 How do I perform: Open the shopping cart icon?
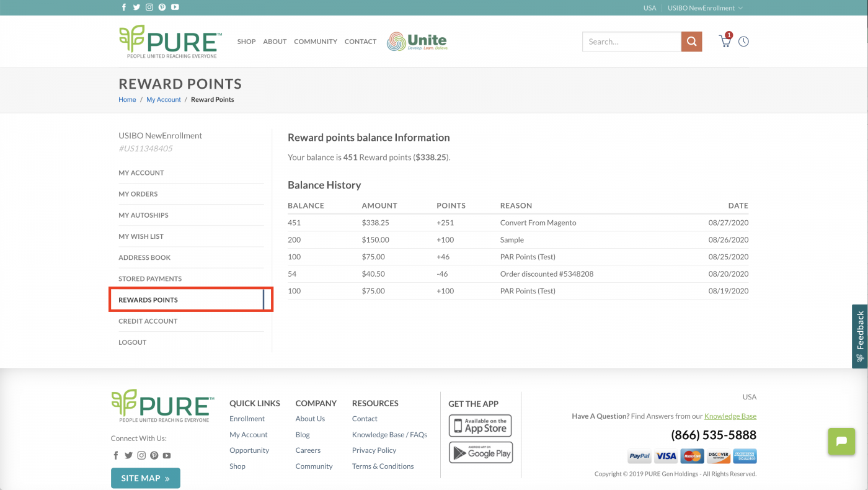coord(725,41)
